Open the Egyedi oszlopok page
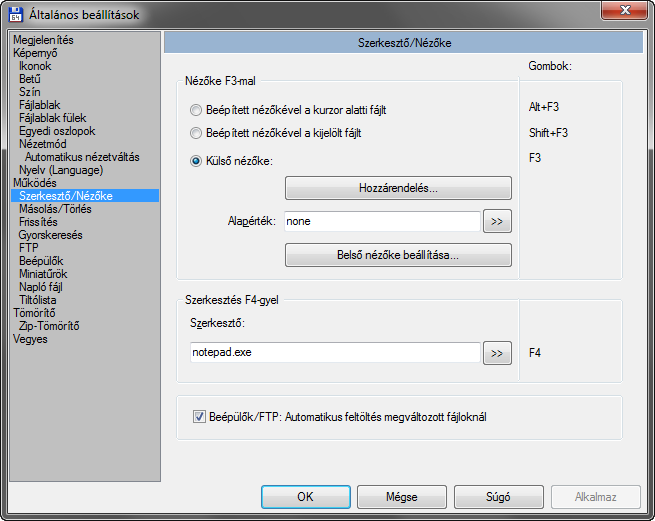The height and width of the screenshot is (521, 655). tap(57, 131)
